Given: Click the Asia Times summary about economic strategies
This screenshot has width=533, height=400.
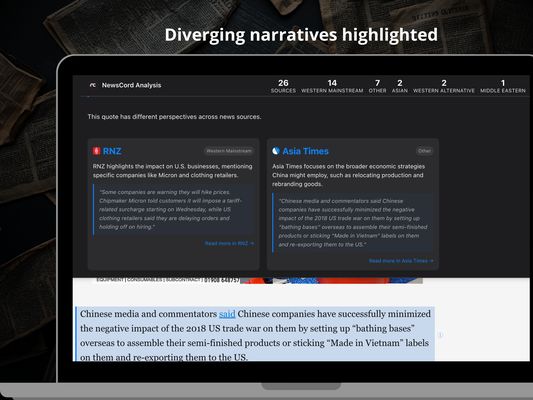Looking at the screenshot, I should [x=348, y=175].
